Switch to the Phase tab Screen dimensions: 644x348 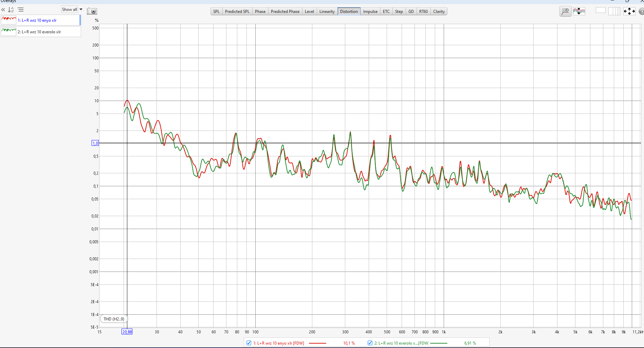pyautogui.click(x=260, y=12)
